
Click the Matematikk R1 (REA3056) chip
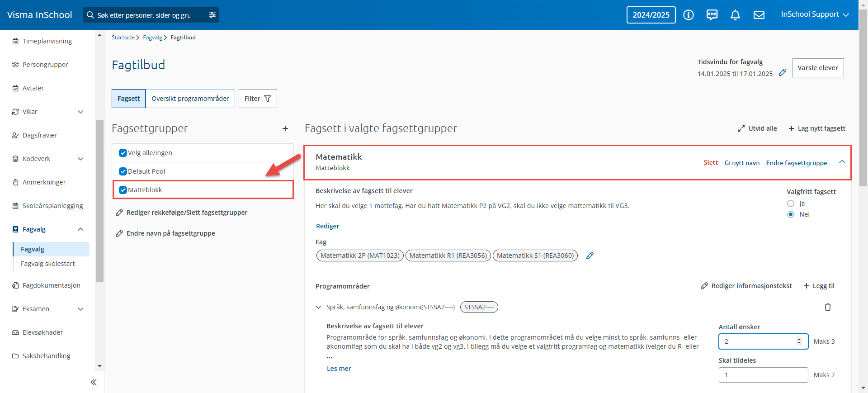(x=448, y=256)
